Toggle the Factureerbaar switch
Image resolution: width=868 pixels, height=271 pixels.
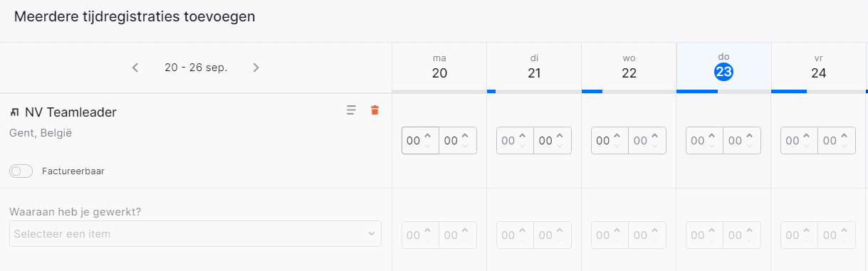pyautogui.click(x=21, y=171)
